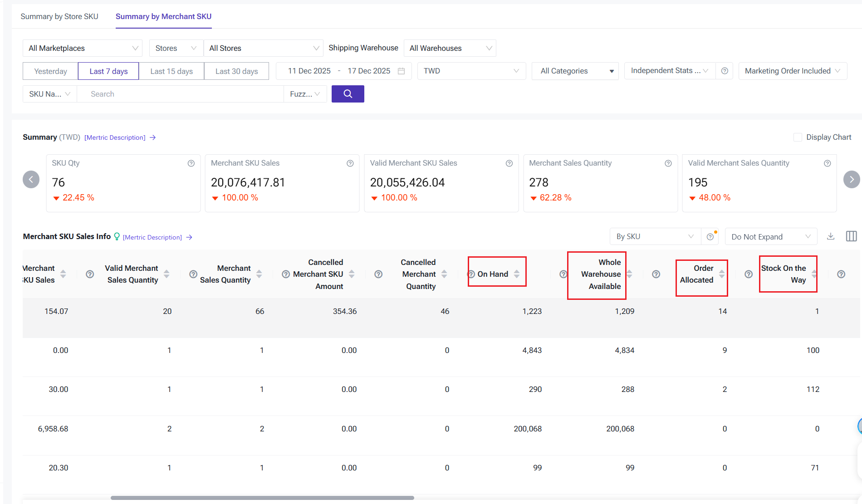Click the previous summary cards arrow
Viewport: 862px width, 504px height.
(31, 179)
